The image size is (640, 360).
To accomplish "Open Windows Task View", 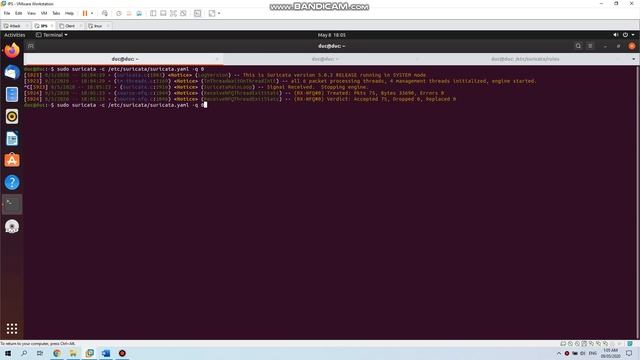I will [x=40, y=353].
